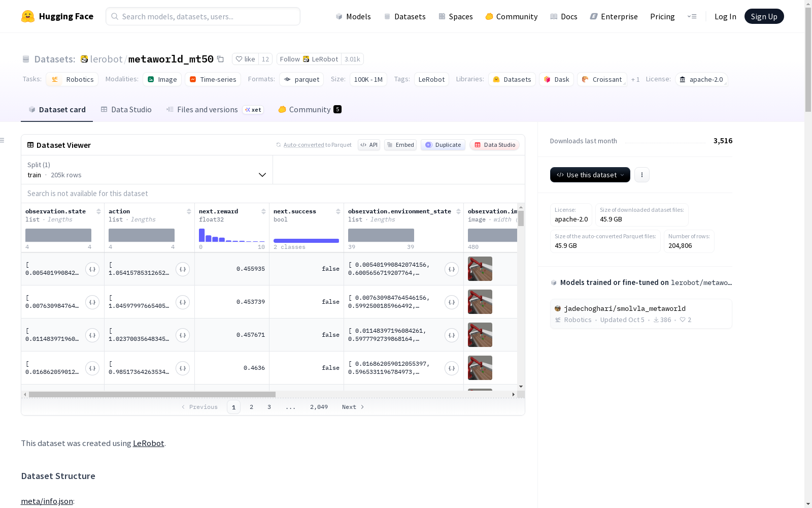The width and height of the screenshot is (812, 508).
Task: Click the Robotics task tag
Action: pyautogui.click(x=72, y=80)
